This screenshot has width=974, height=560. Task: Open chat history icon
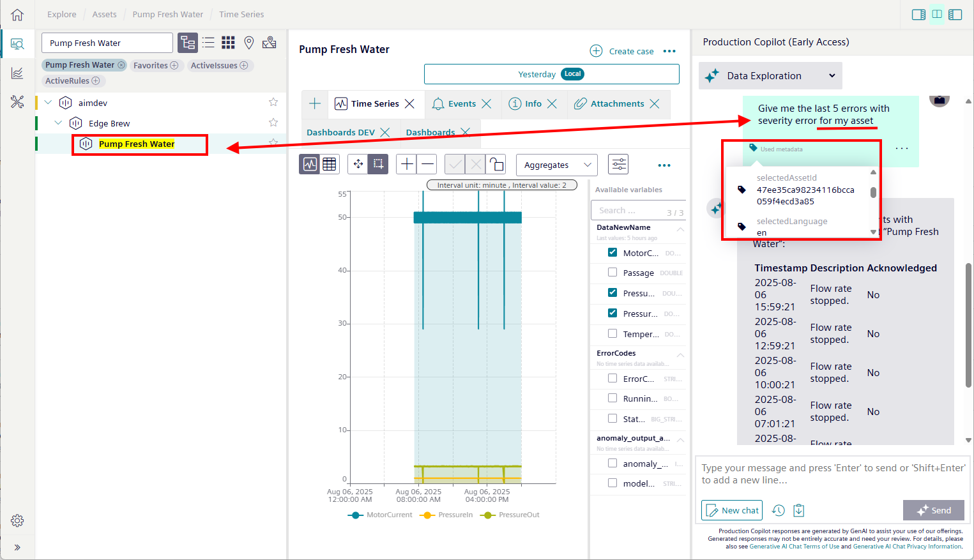coord(778,510)
